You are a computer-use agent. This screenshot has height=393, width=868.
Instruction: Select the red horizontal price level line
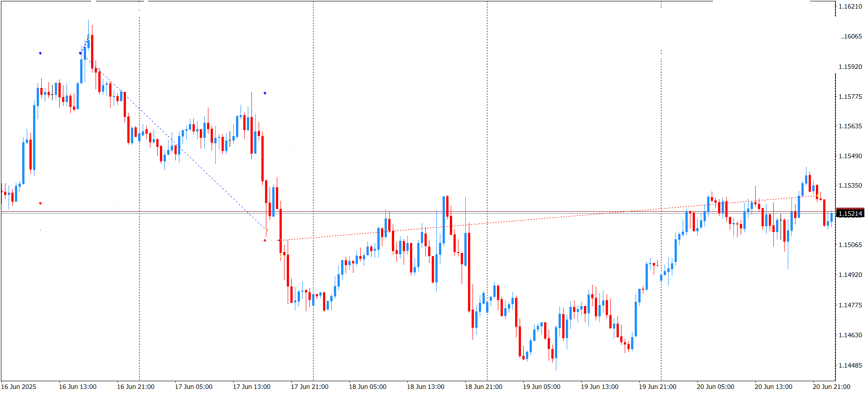tap(418, 211)
